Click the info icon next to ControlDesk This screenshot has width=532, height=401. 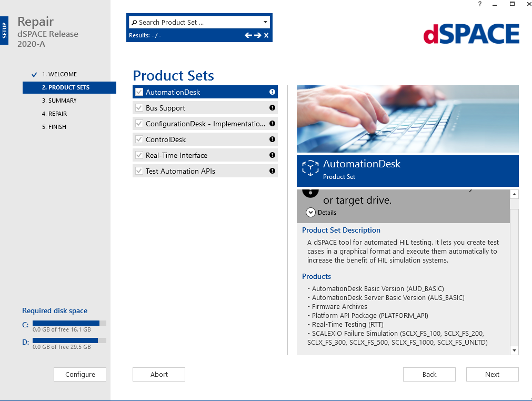pos(272,139)
